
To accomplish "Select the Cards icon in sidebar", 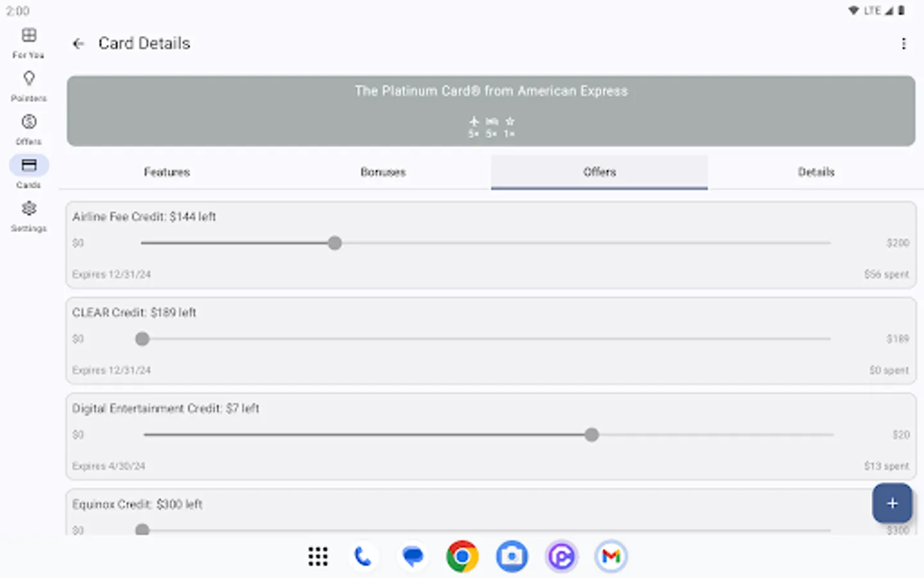I will point(29,165).
